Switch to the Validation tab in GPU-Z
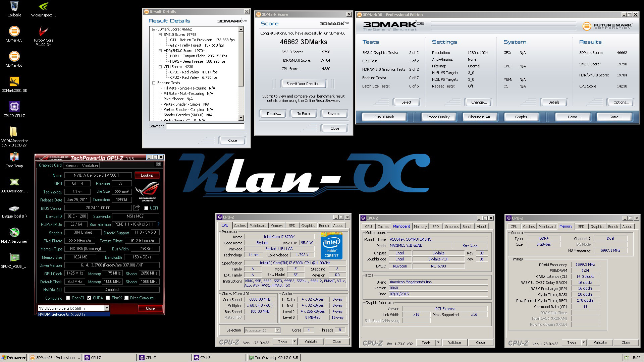Screen dimensions: 644x362 tap(90, 166)
